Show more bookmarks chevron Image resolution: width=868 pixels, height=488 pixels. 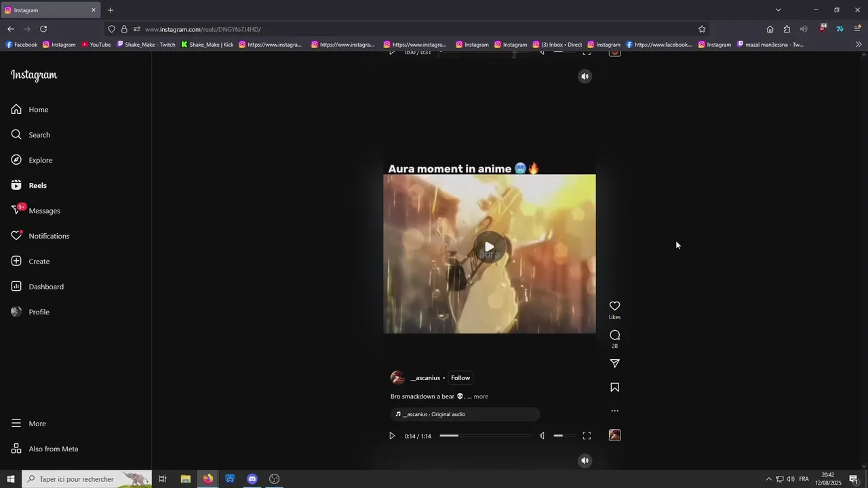click(859, 45)
